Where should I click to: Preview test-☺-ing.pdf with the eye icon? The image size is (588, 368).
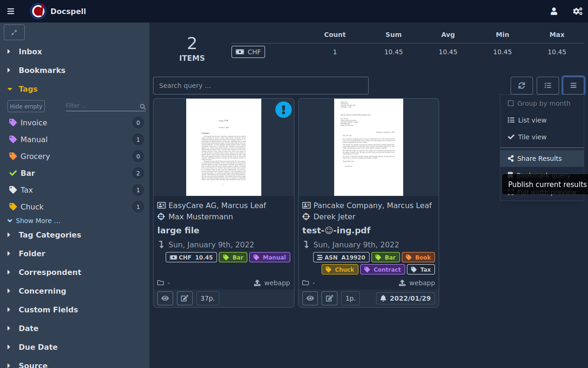[x=310, y=298]
